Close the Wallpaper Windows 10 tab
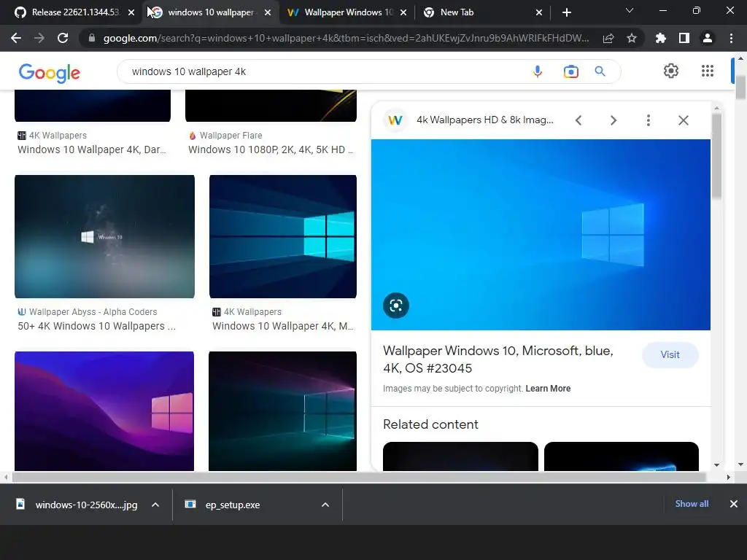The height and width of the screenshot is (560, 747). click(403, 12)
